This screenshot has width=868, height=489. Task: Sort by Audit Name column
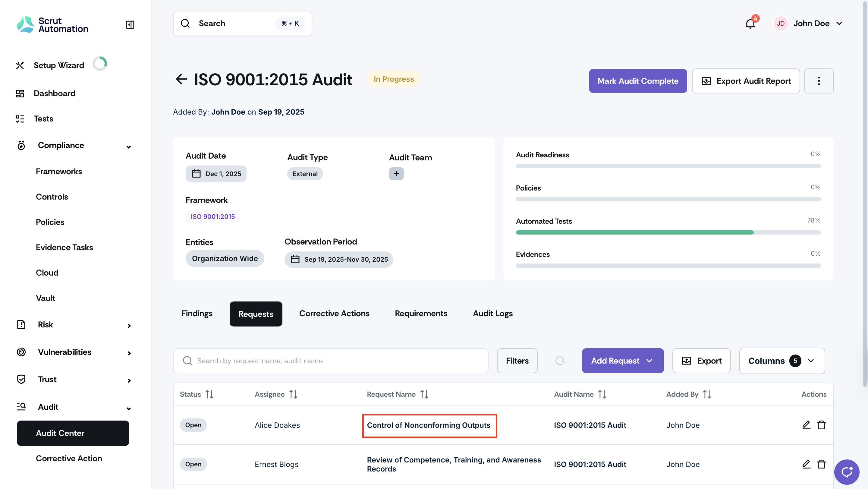click(x=602, y=394)
